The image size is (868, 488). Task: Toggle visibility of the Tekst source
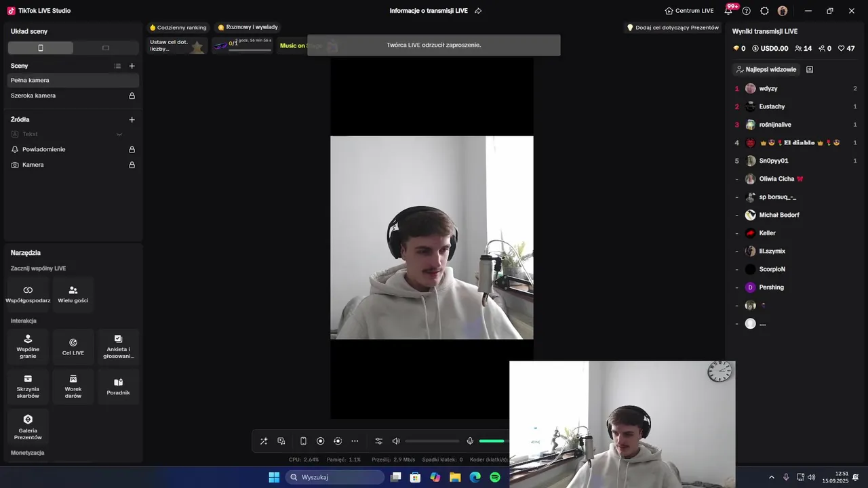119,134
